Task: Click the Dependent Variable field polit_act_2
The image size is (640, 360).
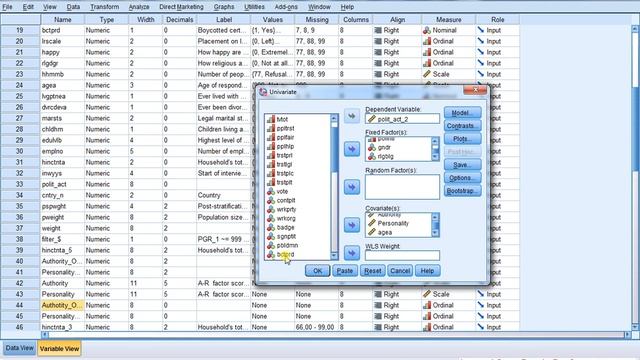Action: (402, 119)
